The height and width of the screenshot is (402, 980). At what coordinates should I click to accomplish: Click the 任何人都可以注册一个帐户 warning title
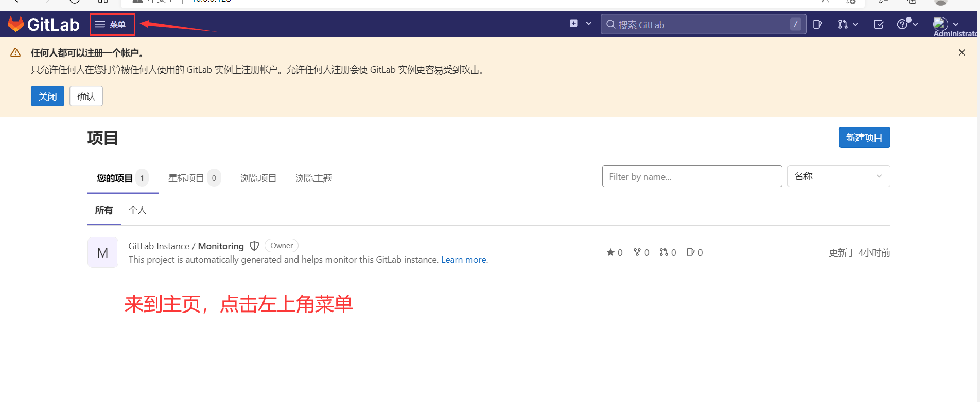pyautogui.click(x=87, y=53)
